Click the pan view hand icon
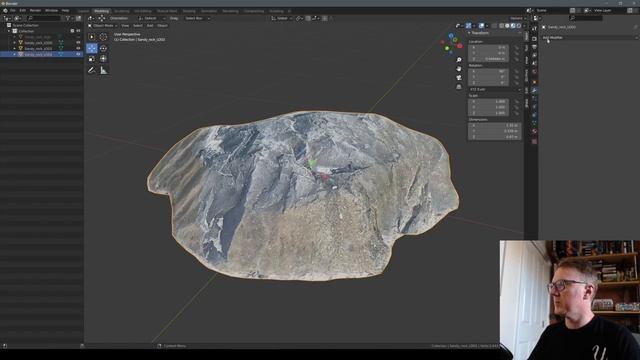This screenshot has height=360, width=640. point(459,69)
